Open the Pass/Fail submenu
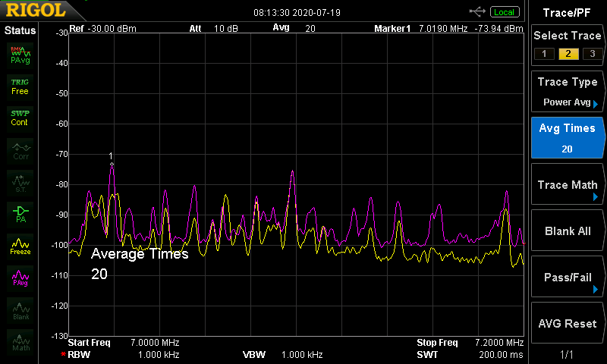 click(567, 277)
